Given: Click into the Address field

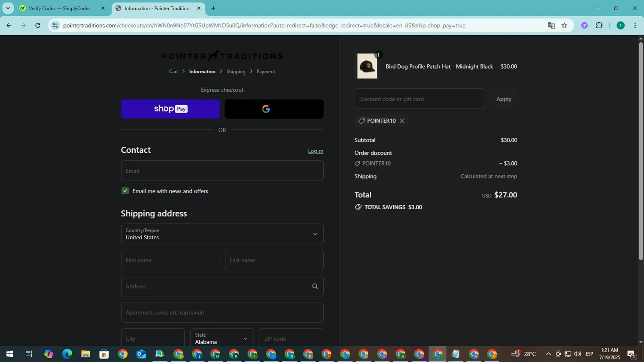Looking at the screenshot, I should [222, 286].
